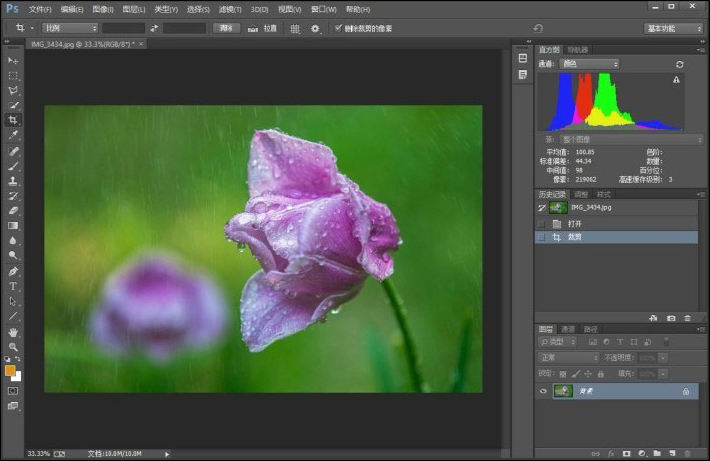This screenshot has width=710, height=461.
Task: Open the Filter (滤镜) menu
Action: pos(230,9)
